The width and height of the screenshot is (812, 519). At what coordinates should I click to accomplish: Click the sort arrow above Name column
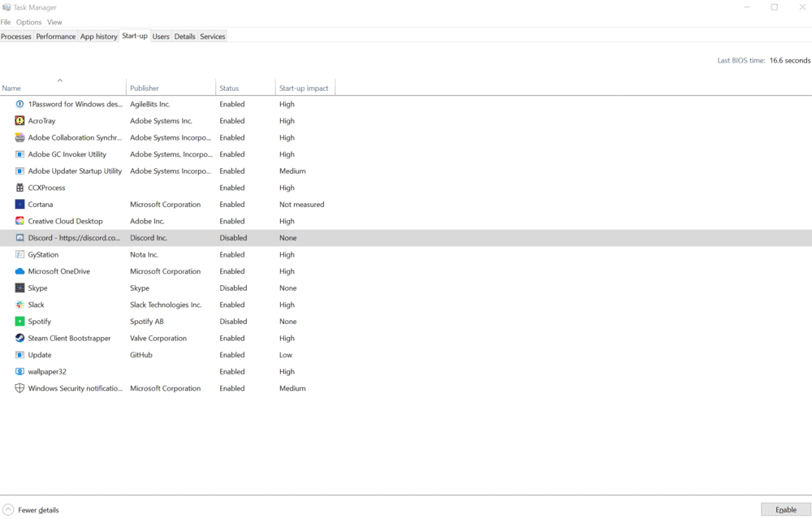tap(60, 80)
